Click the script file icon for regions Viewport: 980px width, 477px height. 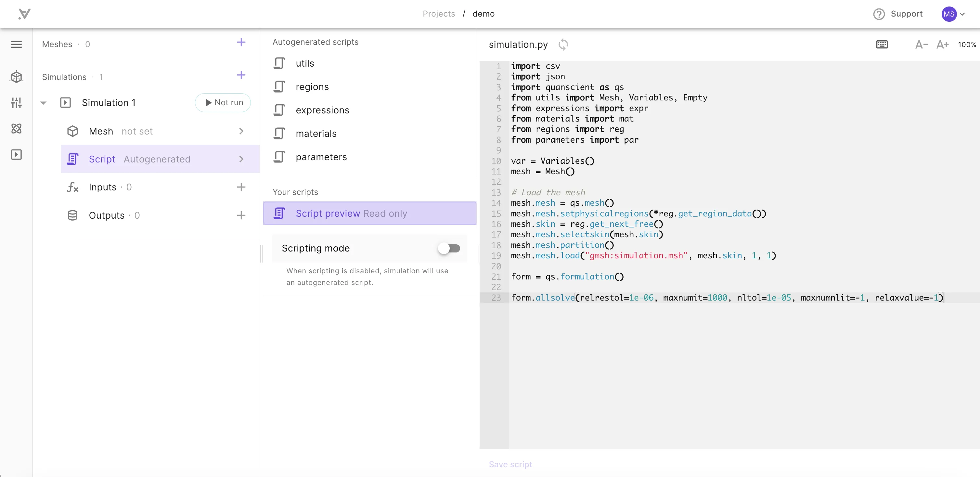[x=279, y=87]
